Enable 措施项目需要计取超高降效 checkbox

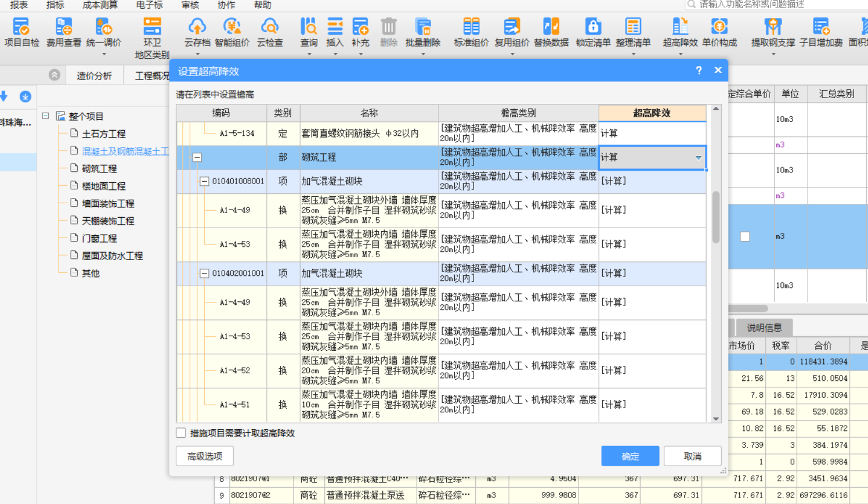click(x=182, y=433)
